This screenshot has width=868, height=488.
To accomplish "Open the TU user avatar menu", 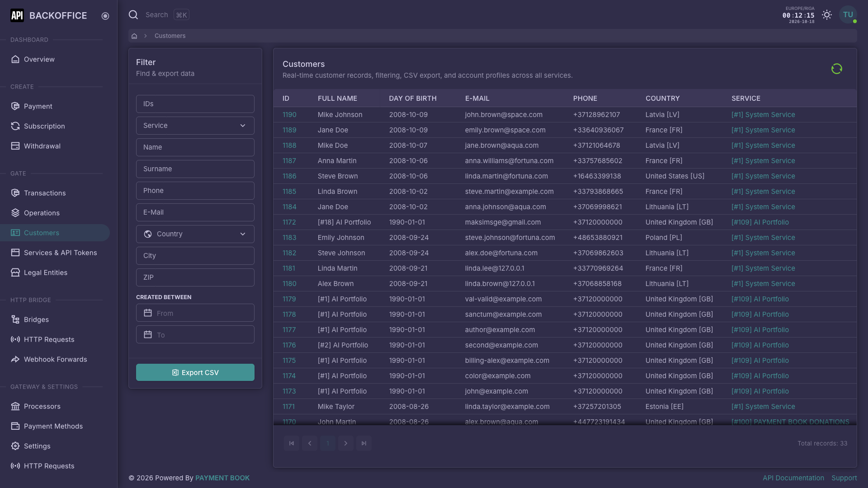I will point(848,15).
